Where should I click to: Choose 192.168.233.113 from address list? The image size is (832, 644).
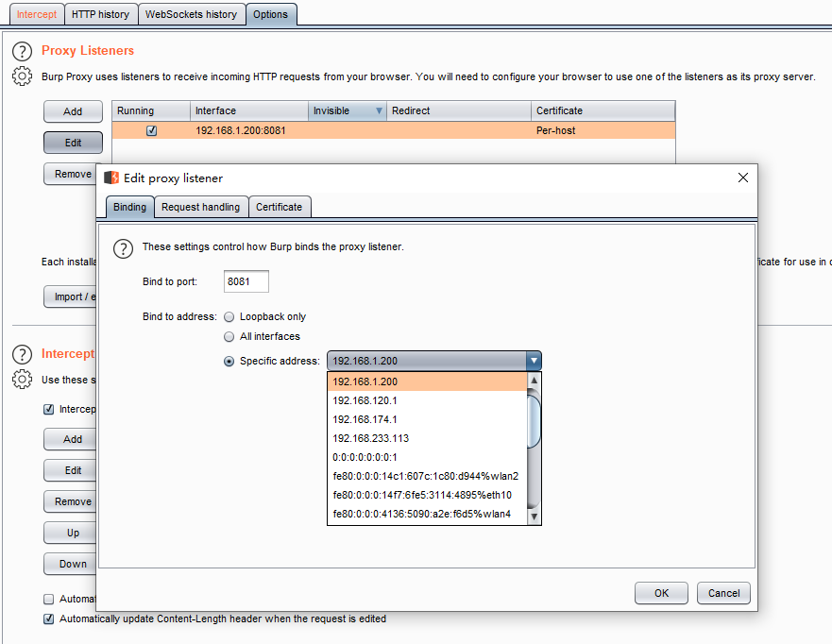(427, 438)
